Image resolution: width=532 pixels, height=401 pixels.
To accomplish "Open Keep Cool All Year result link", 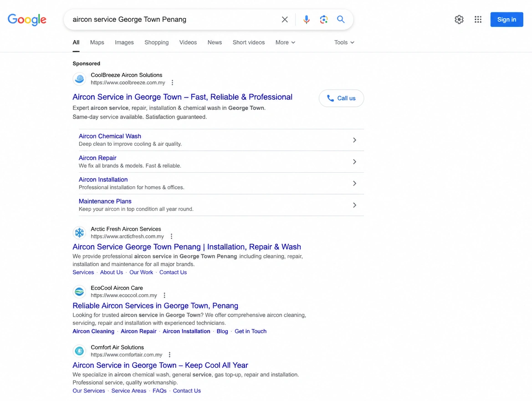I will 160,365.
